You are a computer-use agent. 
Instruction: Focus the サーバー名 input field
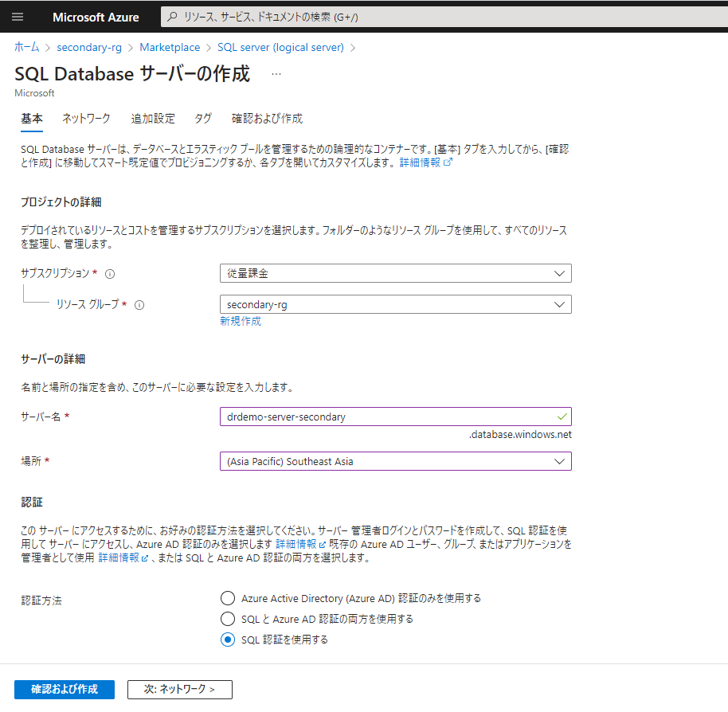[x=396, y=417]
